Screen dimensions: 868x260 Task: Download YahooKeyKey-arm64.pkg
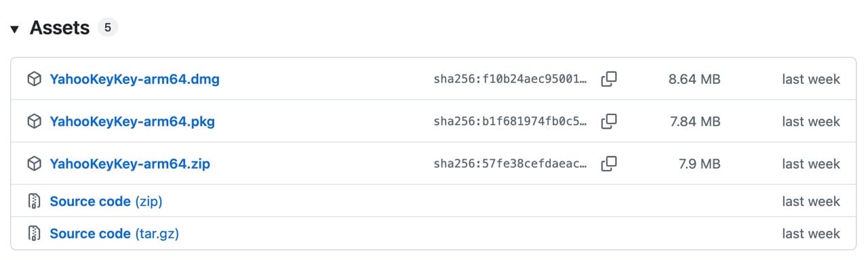(132, 121)
